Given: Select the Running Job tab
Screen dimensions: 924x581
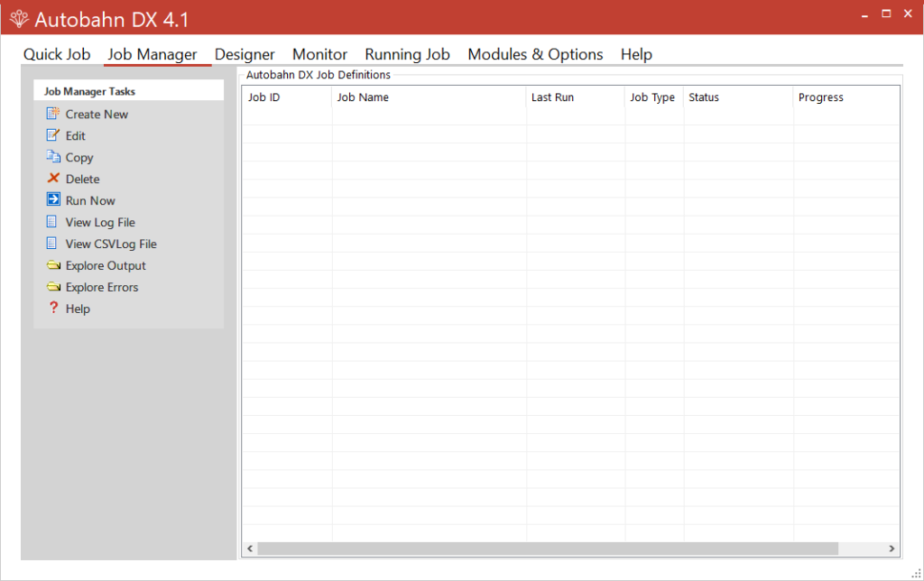Looking at the screenshot, I should click(407, 54).
